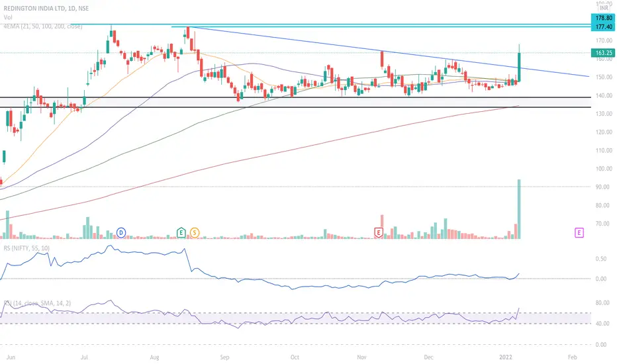Click the green earnings 'E' marker in August

[181, 232]
